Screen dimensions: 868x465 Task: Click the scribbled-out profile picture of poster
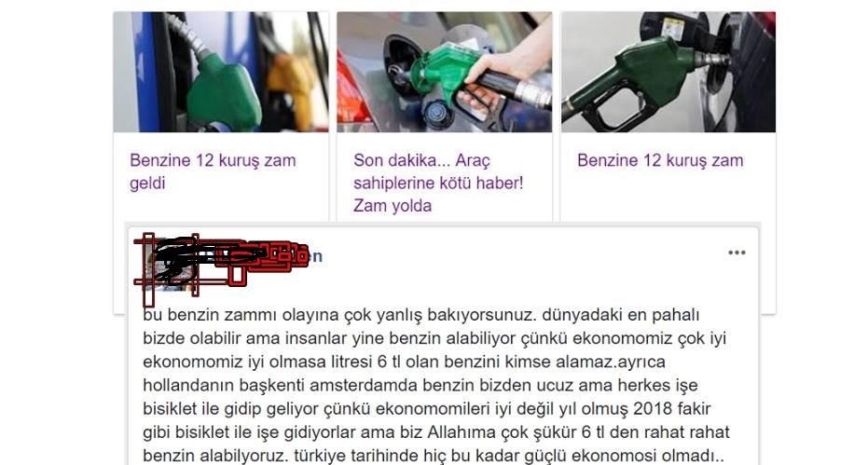pyautogui.click(x=166, y=264)
